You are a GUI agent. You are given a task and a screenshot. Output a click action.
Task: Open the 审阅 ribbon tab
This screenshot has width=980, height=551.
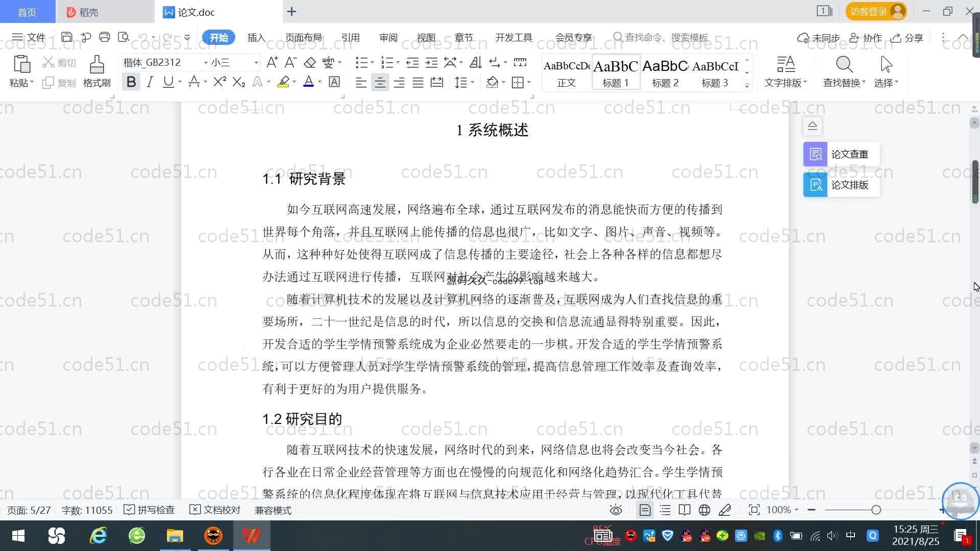point(388,38)
